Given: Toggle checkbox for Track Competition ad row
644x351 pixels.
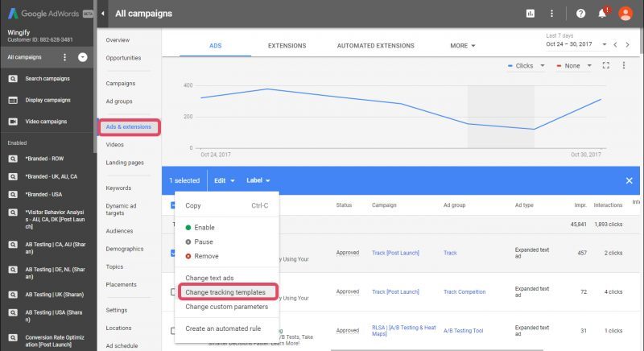Looking at the screenshot, I should 172,291.
